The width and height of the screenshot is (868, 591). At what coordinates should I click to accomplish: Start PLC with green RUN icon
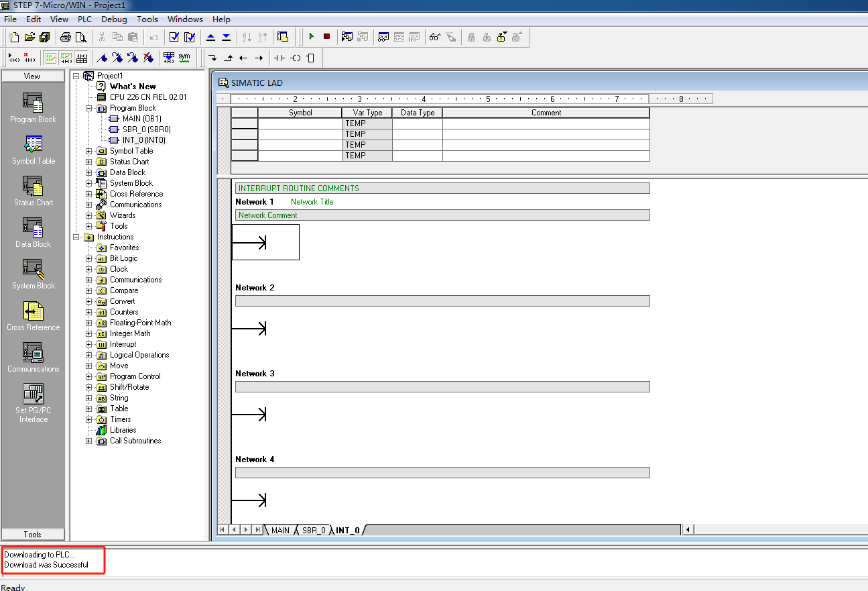[312, 37]
